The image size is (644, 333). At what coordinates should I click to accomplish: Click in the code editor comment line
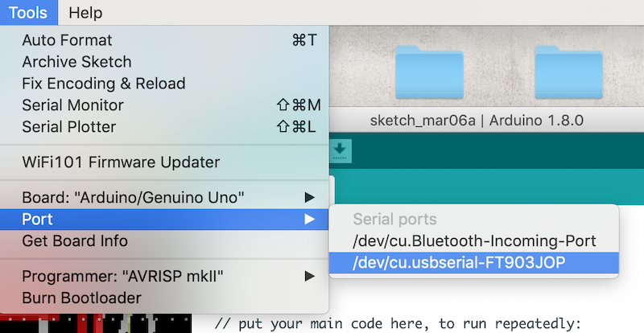(x=398, y=324)
